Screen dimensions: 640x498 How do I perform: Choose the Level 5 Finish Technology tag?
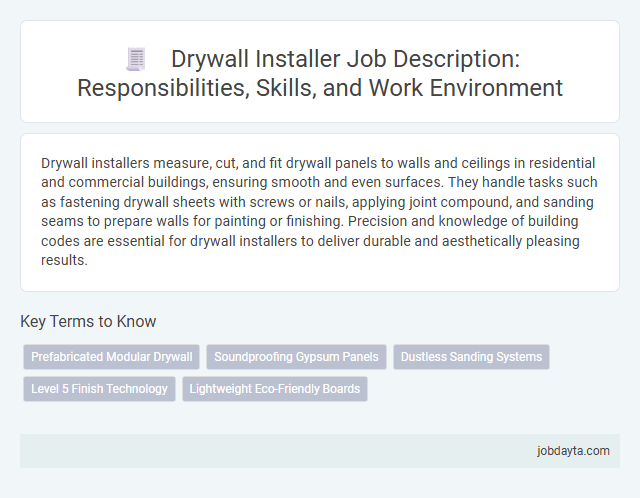click(99, 389)
